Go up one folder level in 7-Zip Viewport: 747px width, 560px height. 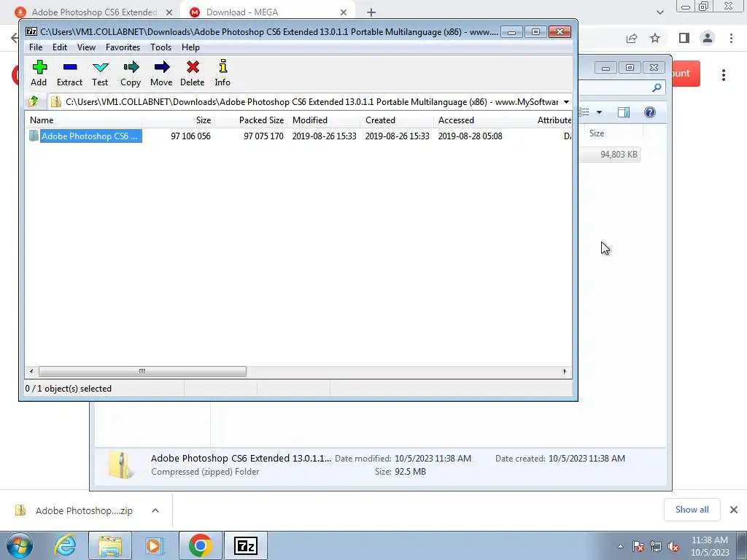click(x=34, y=101)
